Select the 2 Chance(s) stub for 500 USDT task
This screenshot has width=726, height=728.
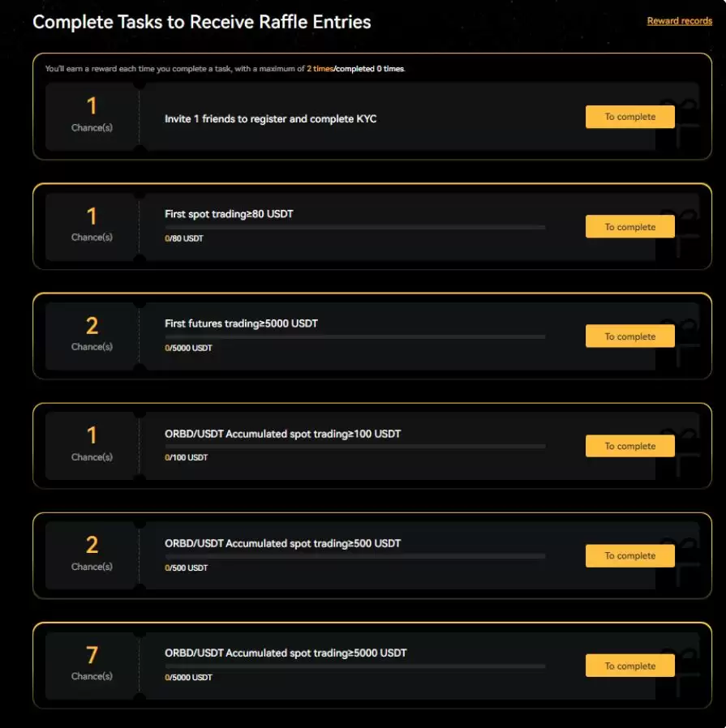point(92,556)
